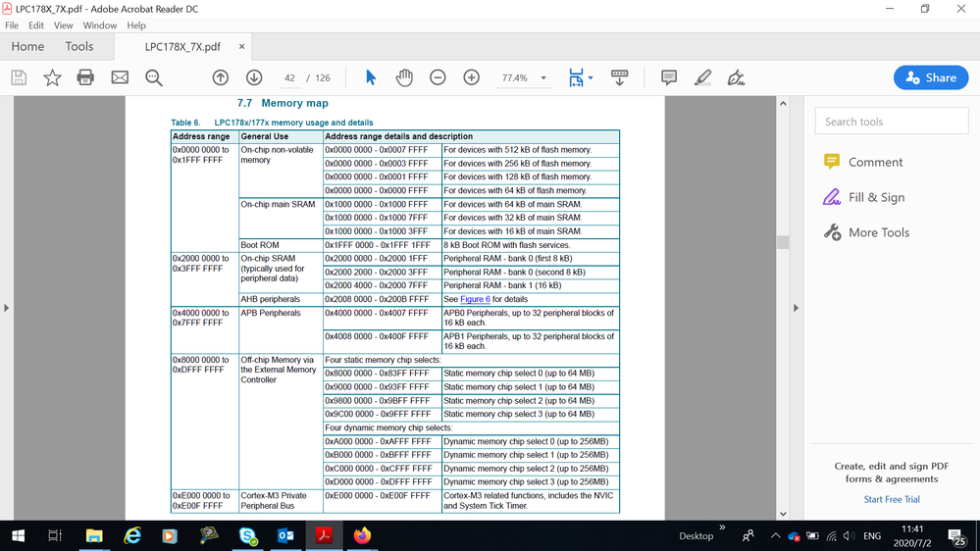Screen dimensions: 980x551
Task: Open the notification center icon
Action: pos(956,536)
